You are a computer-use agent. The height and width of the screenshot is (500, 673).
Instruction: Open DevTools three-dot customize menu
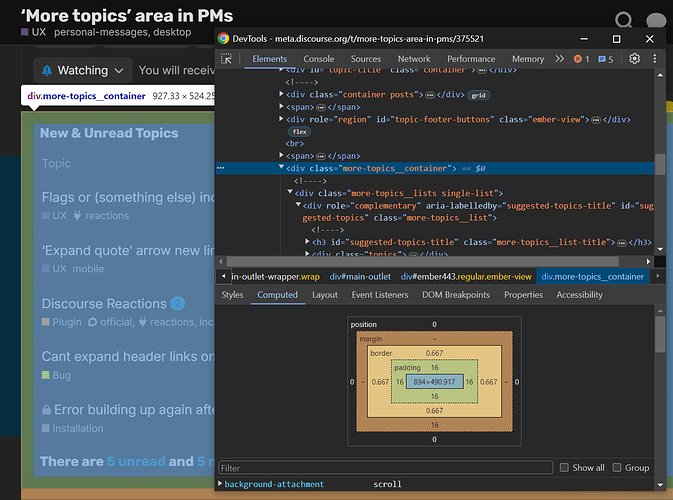click(x=655, y=59)
